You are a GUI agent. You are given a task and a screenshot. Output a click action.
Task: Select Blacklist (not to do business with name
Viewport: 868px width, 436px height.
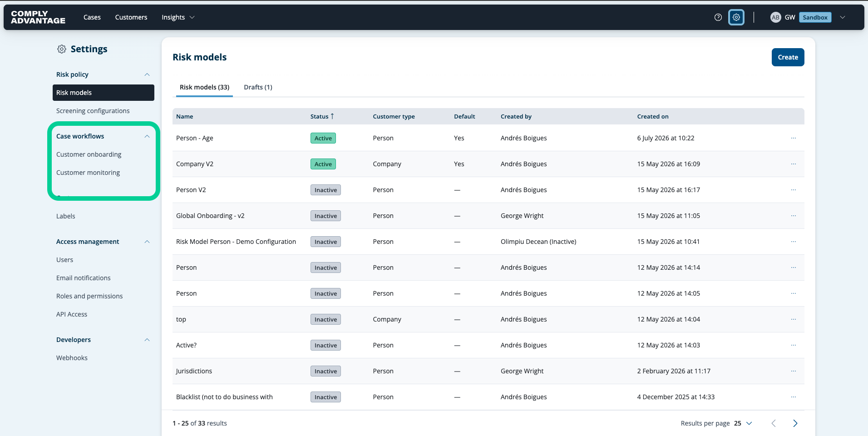(224, 397)
